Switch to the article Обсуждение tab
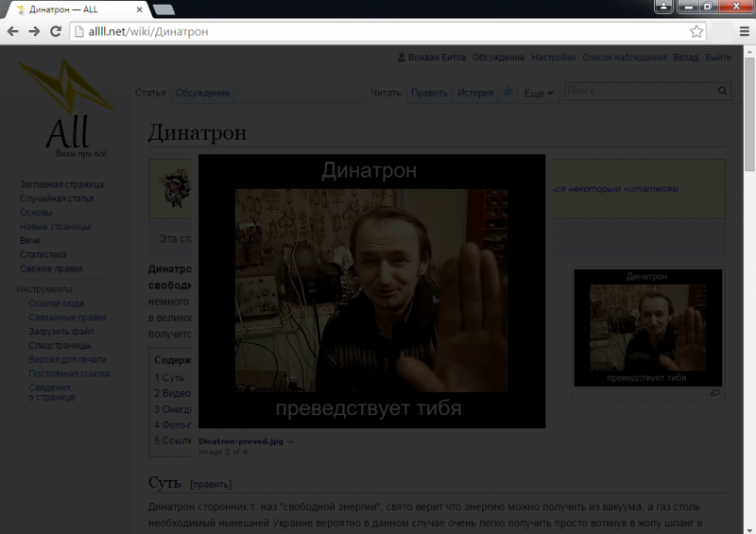The width and height of the screenshot is (756, 534). point(202,93)
